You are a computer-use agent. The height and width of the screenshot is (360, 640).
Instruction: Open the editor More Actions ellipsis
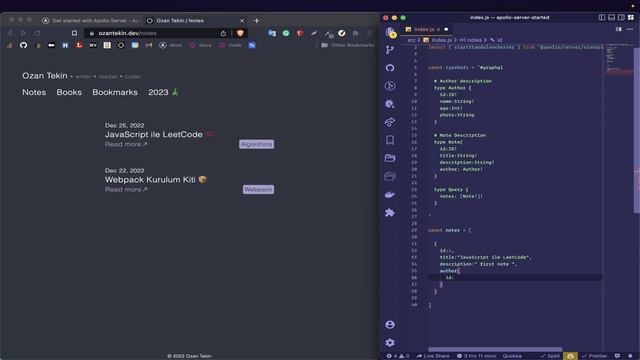pyautogui.click(x=630, y=29)
